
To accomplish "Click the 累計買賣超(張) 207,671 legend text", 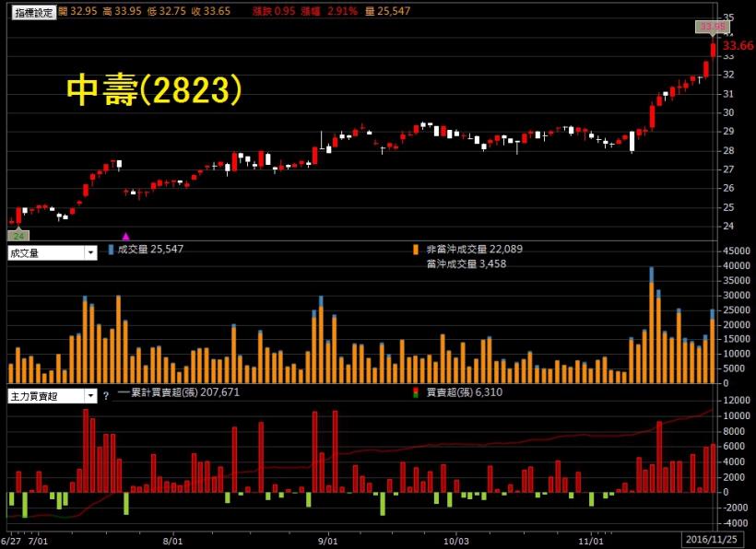I will tap(185, 392).
